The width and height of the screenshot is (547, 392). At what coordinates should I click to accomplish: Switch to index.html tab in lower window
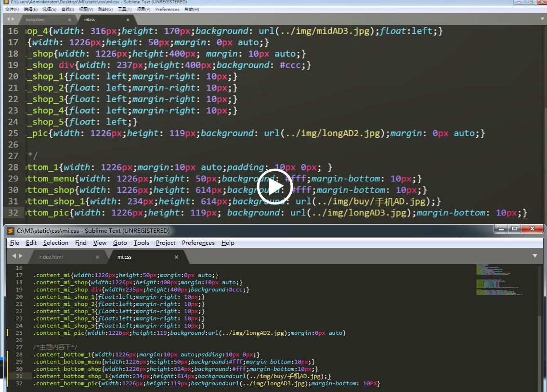(51, 257)
